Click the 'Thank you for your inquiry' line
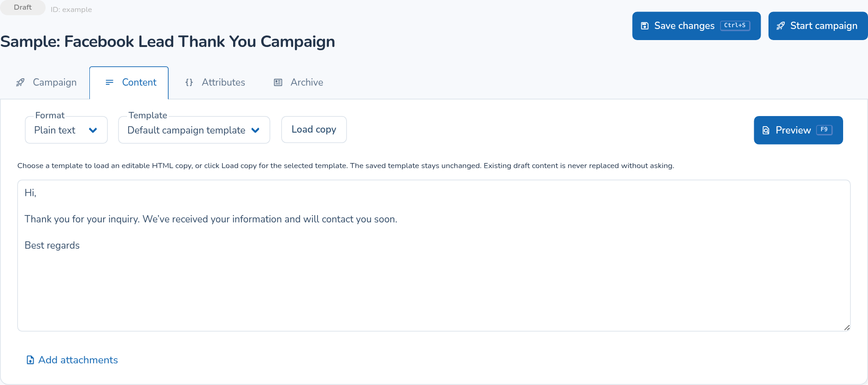This screenshot has width=868, height=385. [211, 219]
